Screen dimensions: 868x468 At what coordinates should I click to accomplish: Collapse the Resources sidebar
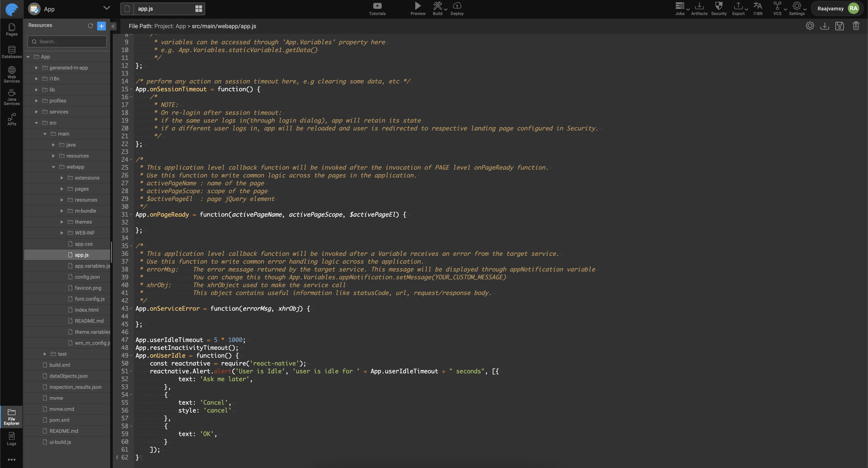(x=113, y=26)
